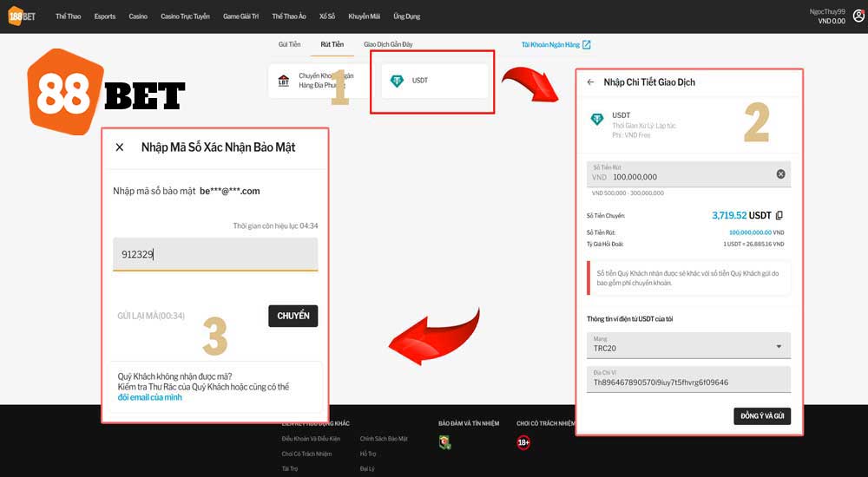The height and width of the screenshot is (477, 868).
Task: Click the CHUYỂN button
Action: click(x=293, y=316)
